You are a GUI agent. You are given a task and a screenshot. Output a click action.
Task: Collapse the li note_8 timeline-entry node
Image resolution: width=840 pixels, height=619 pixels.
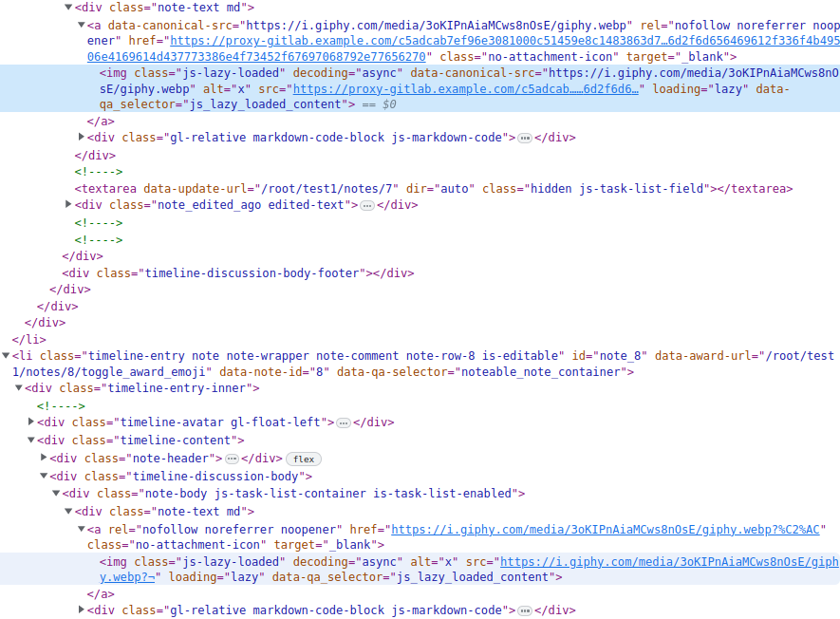7,356
